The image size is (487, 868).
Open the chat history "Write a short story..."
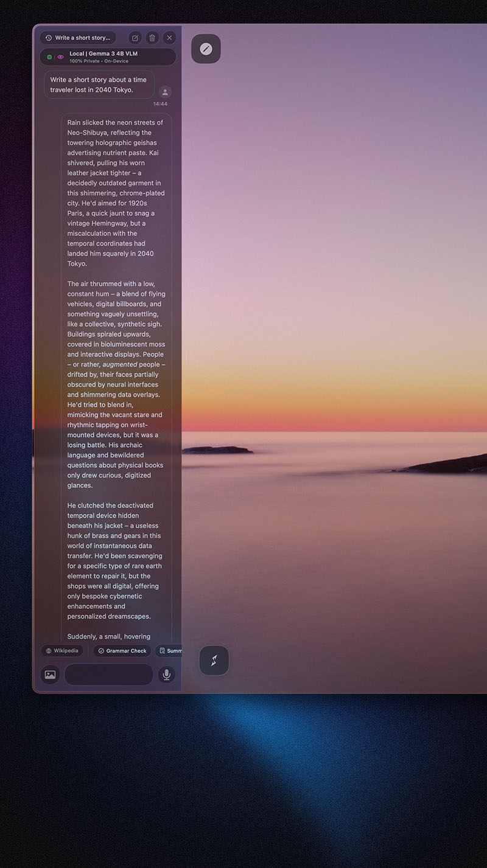tap(78, 38)
